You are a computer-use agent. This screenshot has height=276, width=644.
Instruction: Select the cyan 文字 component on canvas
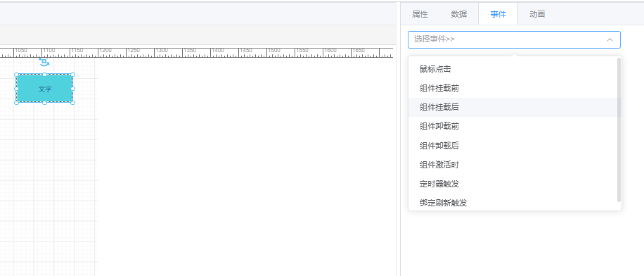(45, 89)
